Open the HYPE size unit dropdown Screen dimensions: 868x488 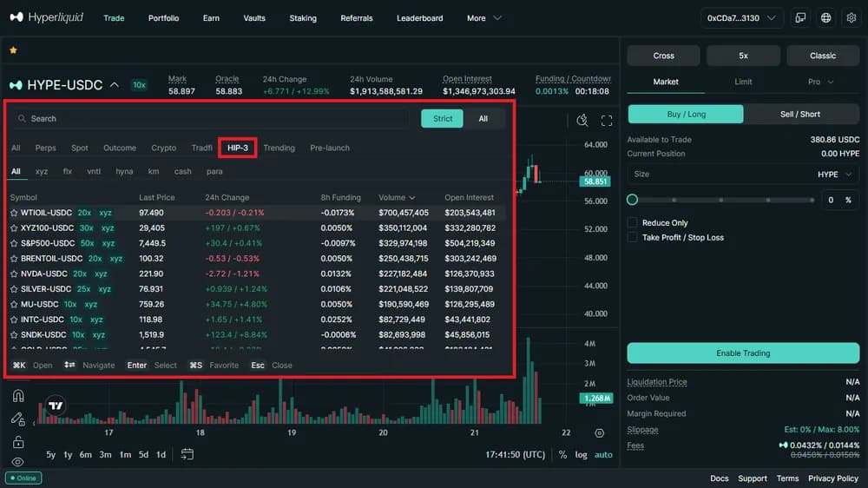pyautogui.click(x=834, y=175)
